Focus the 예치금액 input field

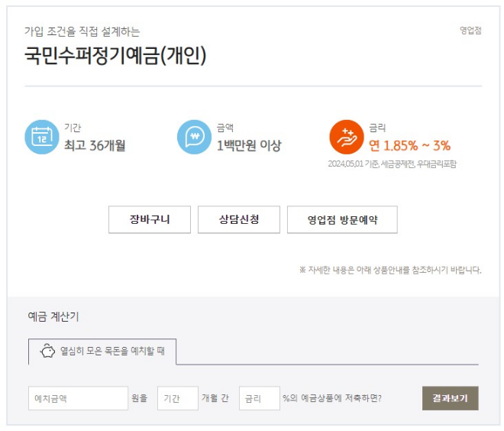(78, 398)
